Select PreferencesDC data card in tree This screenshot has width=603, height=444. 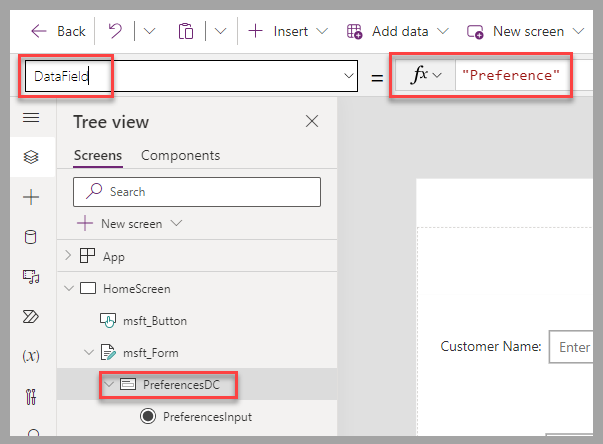(x=181, y=384)
